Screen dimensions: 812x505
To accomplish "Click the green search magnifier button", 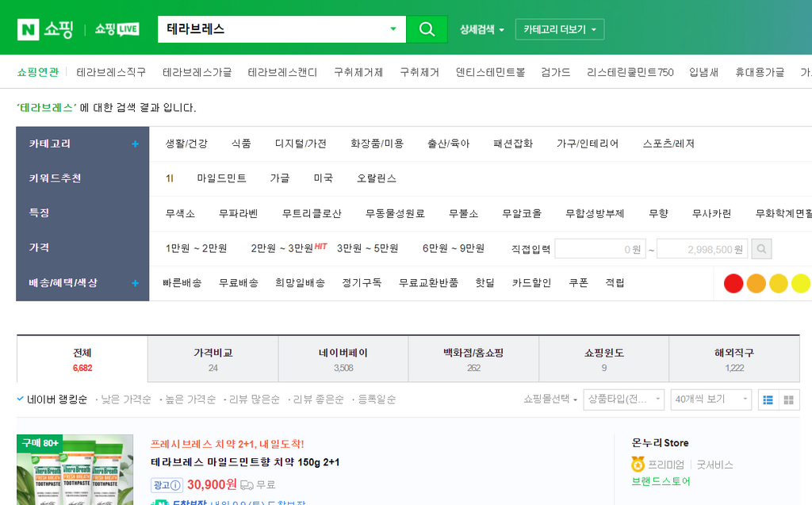I will click(427, 29).
